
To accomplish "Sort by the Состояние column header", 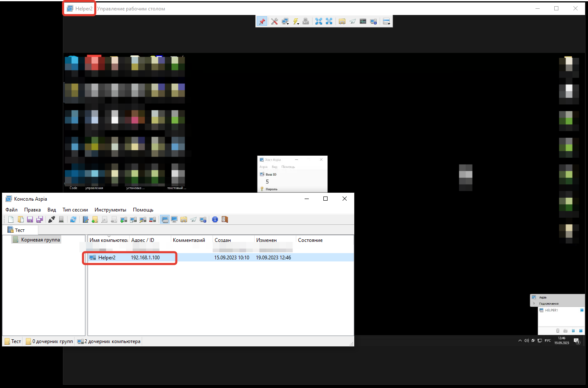I will 310,240.
